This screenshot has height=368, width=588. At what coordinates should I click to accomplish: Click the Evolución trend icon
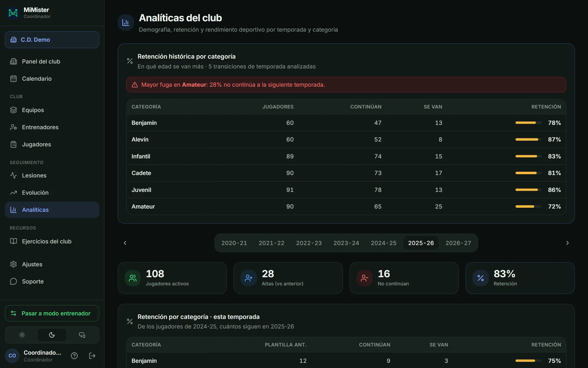coord(13,192)
